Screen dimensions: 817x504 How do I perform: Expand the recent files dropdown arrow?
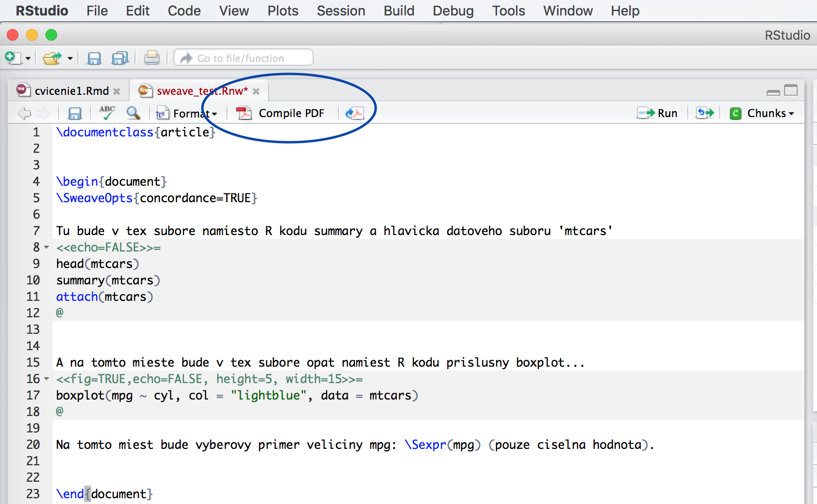click(70, 59)
